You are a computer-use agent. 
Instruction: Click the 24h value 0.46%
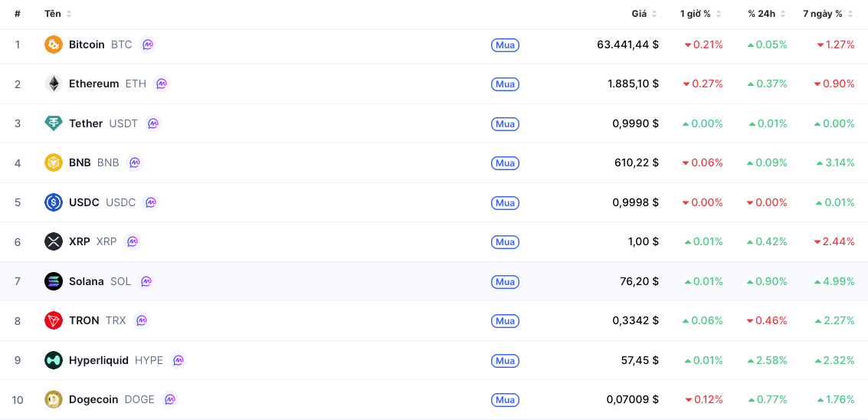coord(767,321)
